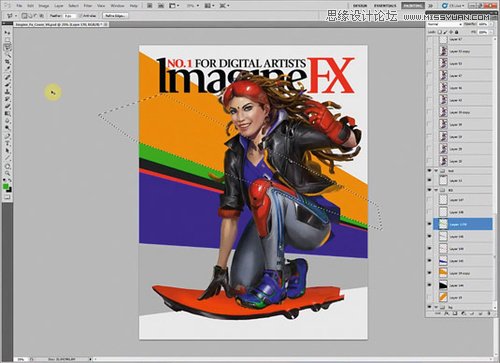Select the Rectangular Marquee tool

point(7,40)
